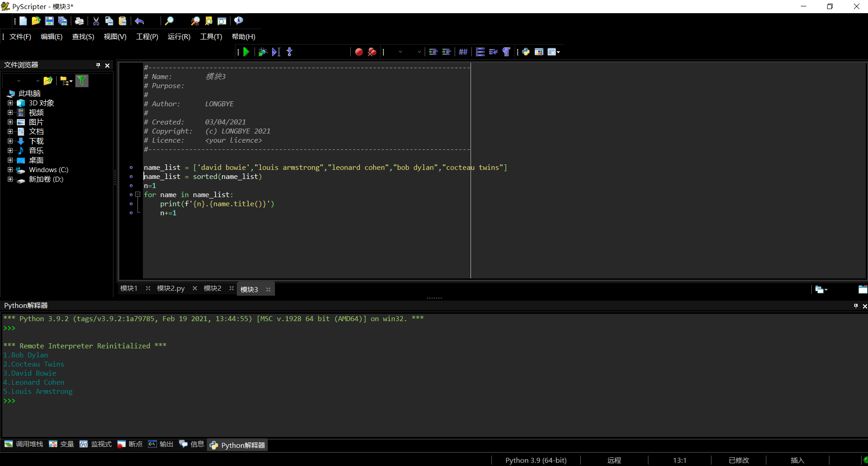868x466 pixels.
Task: Open the 调用堆栈 bottom panel tab
Action: coord(24,444)
